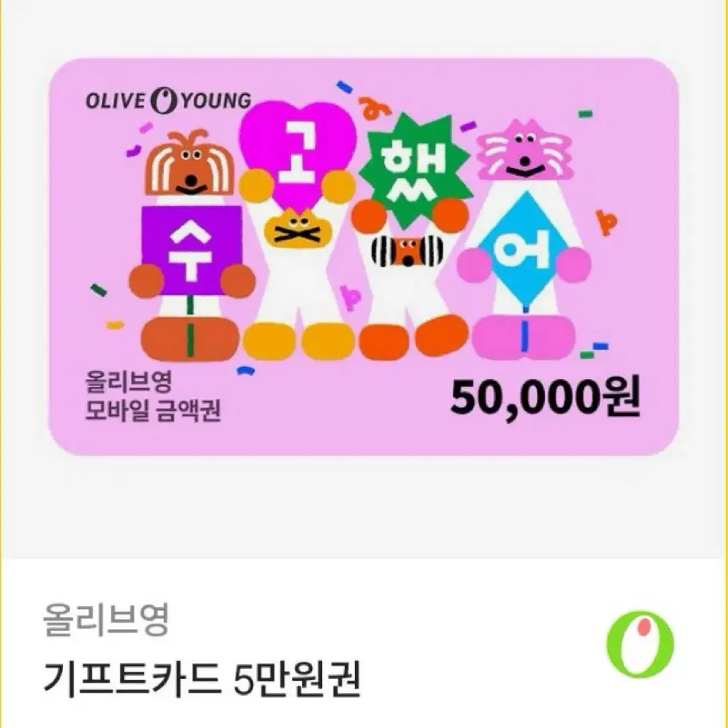Click the pink rounded feet of right character
This screenshot has width=728, height=728.
525,337
